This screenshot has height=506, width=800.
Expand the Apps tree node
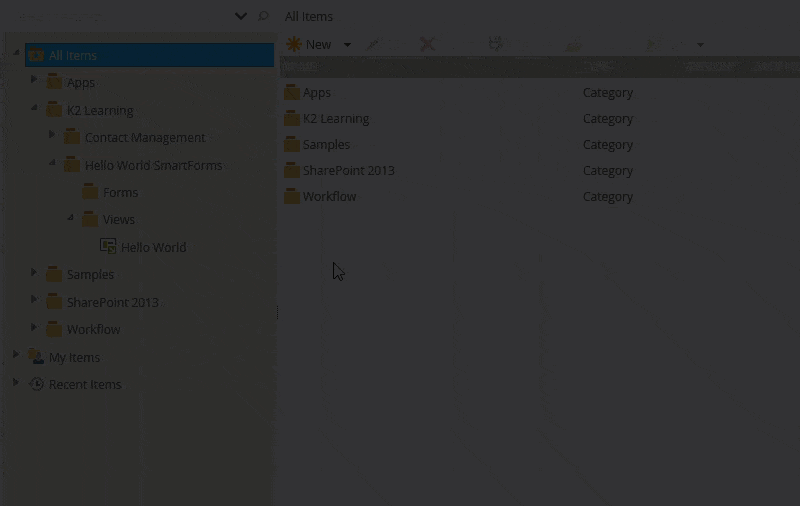pos(34,80)
